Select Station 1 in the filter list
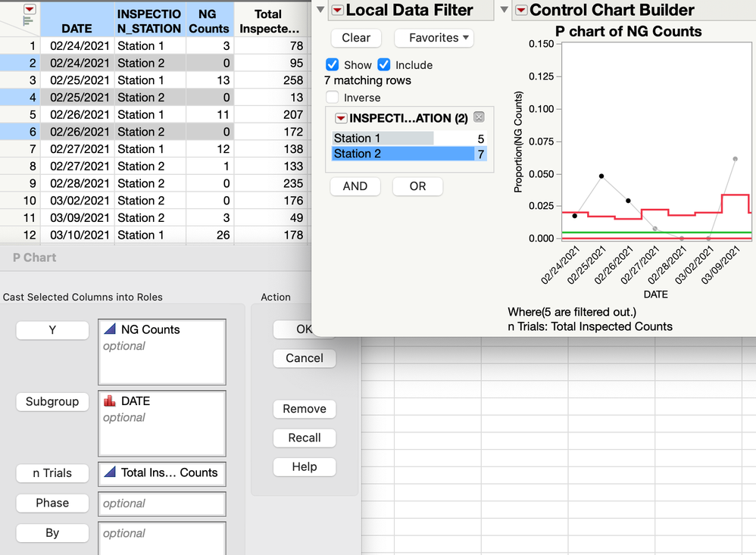The image size is (756, 555). 383,138
